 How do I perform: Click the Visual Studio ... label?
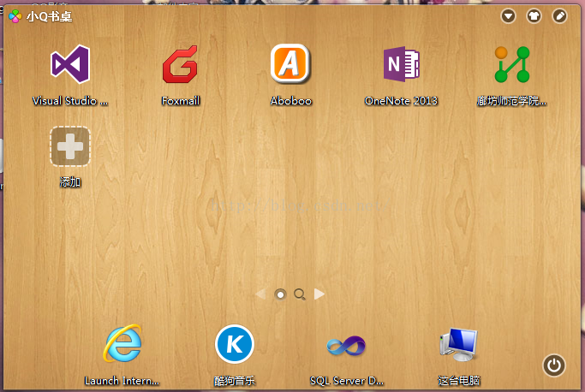(70, 101)
